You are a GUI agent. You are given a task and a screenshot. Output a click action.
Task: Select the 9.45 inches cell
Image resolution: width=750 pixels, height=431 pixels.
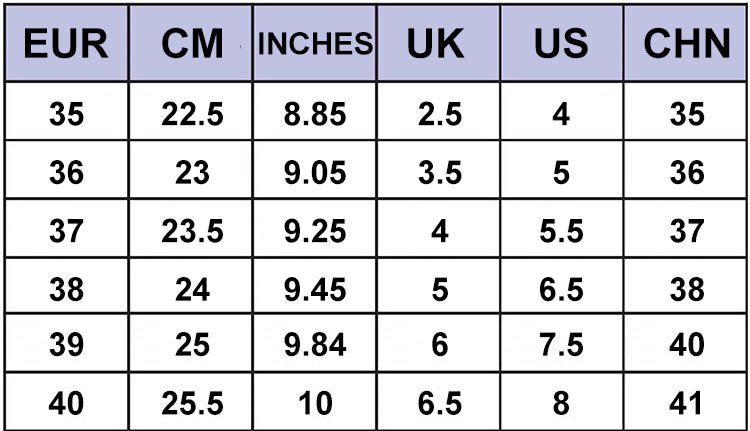[315, 289]
